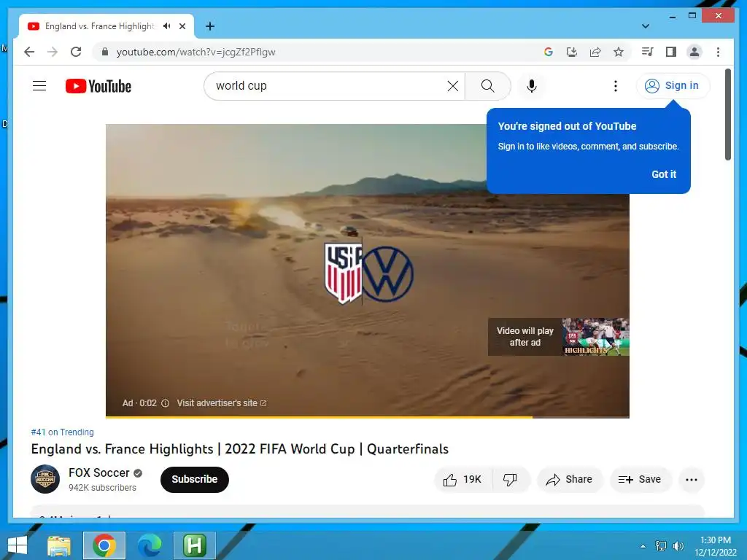Viewport: 747px width, 560px height.
Task: Toggle Chrome side panel
Action: [671, 52]
